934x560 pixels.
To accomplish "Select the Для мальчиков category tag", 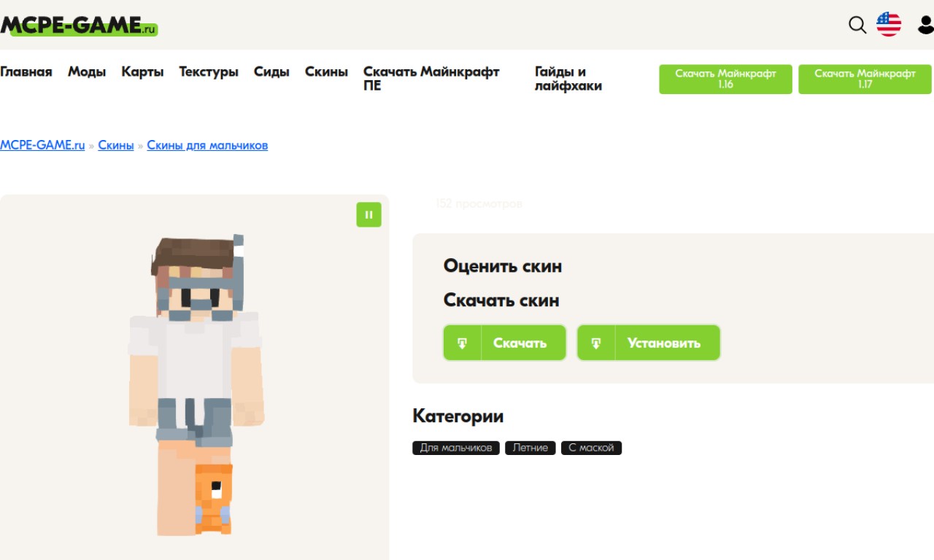I will [456, 448].
